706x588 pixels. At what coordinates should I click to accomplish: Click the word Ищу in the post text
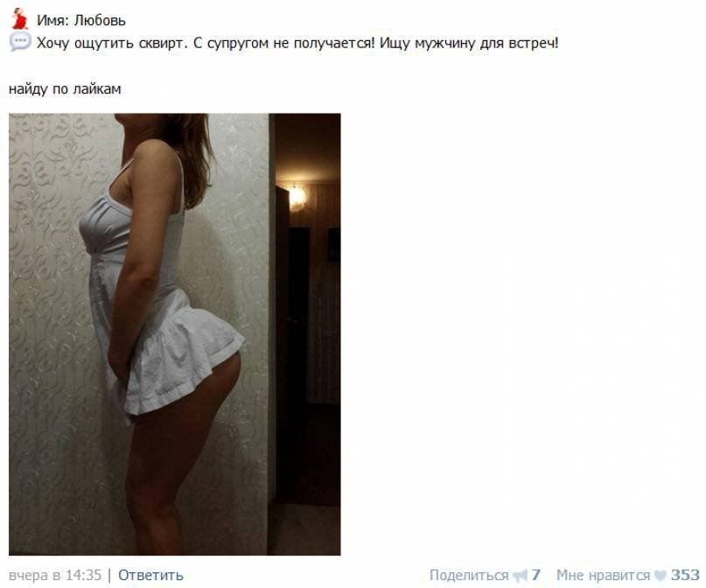point(395,43)
